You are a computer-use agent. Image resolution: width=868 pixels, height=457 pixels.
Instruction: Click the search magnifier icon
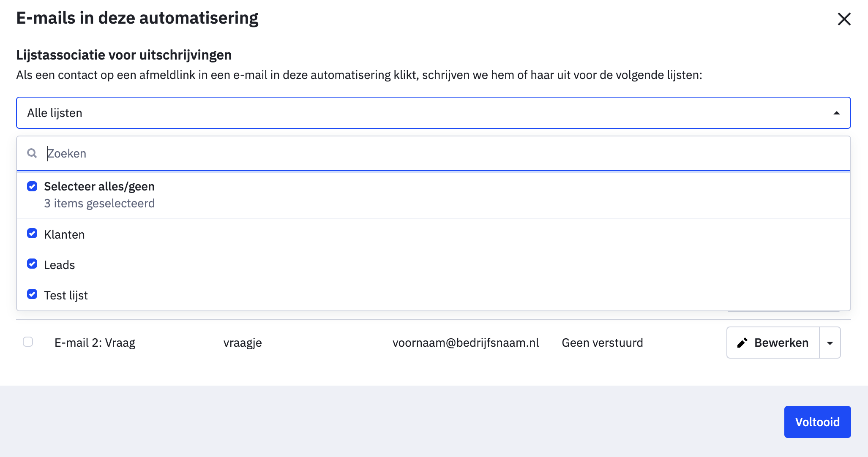pyautogui.click(x=32, y=153)
